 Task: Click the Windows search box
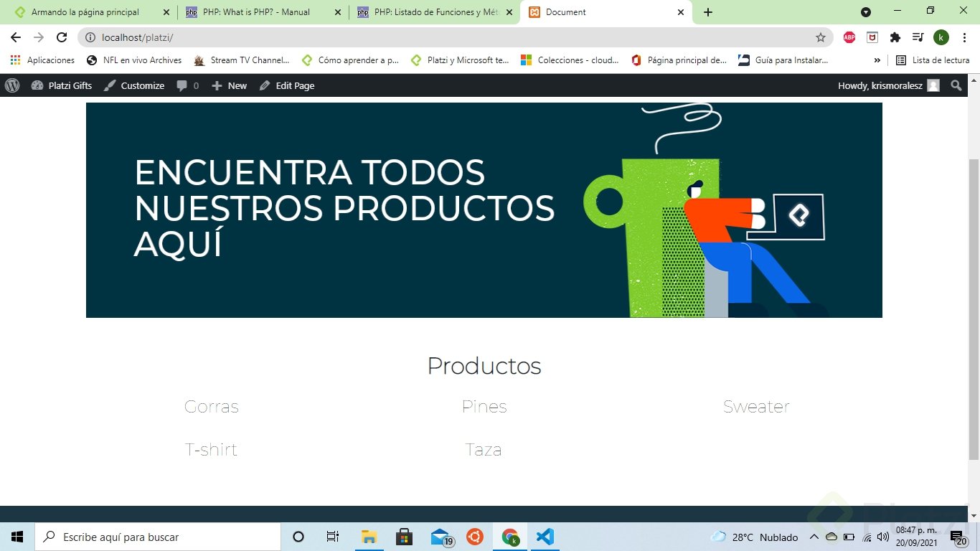(158, 537)
